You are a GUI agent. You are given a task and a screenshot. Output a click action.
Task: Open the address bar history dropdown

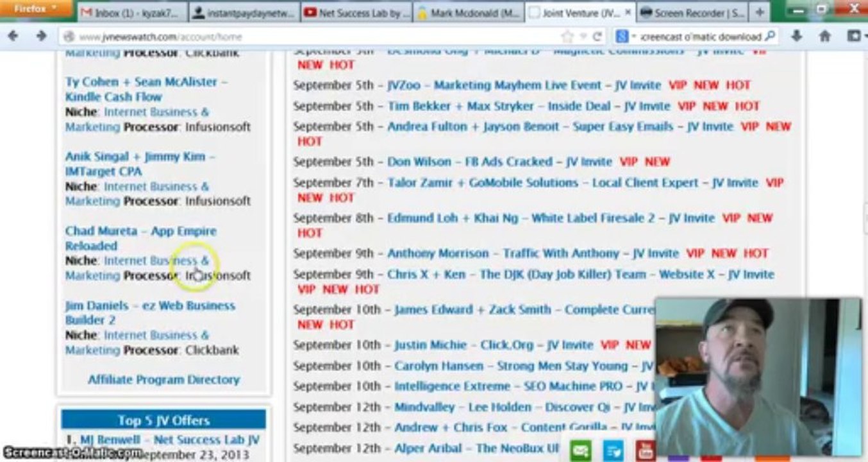(x=582, y=37)
